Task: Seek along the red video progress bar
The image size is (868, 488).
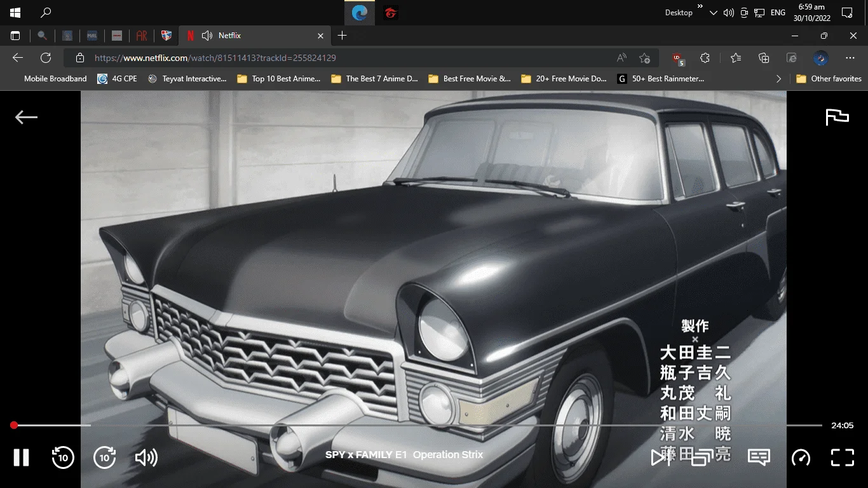Action: point(417,425)
